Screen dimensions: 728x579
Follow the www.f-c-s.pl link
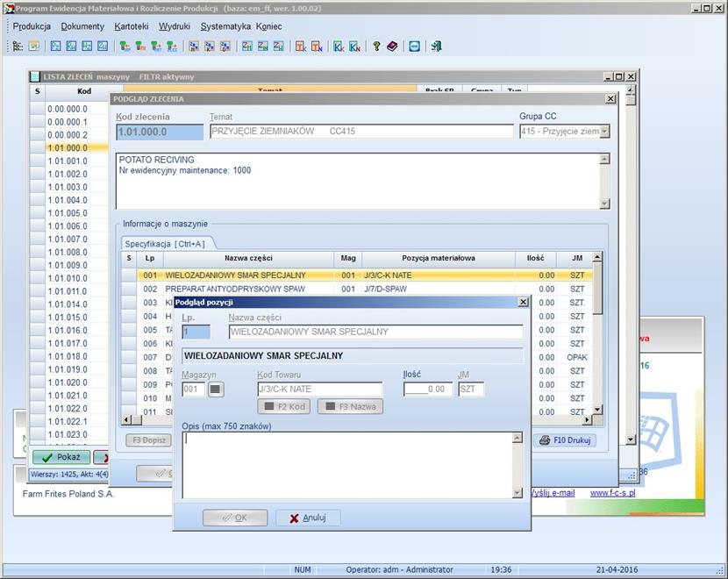click(x=612, y=493)
